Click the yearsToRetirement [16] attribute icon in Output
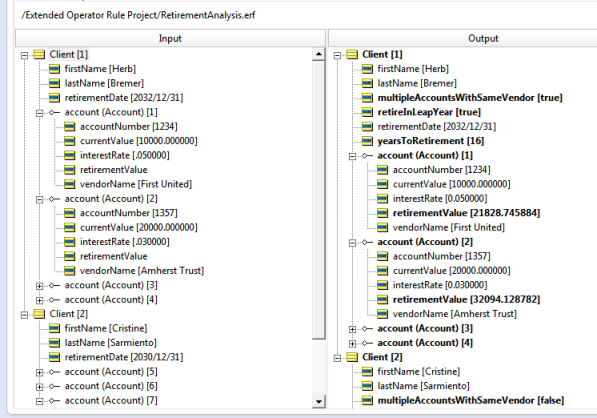 click(367, 141)
